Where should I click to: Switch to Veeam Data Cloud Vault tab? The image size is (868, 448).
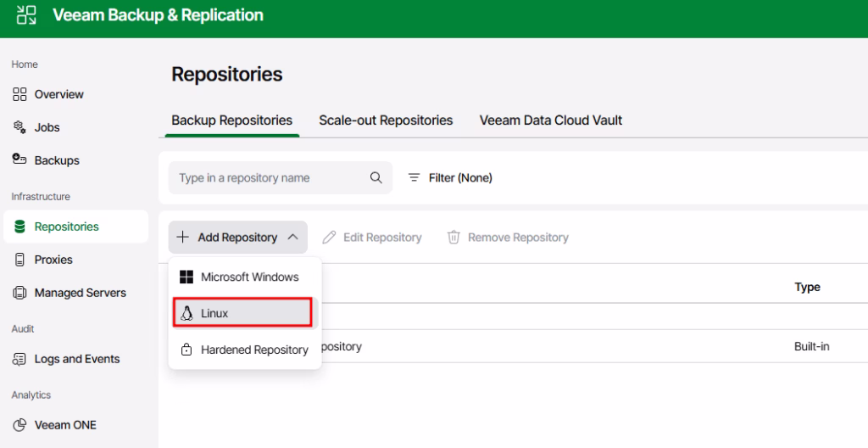pyautogui.click(x=551, y=120)
